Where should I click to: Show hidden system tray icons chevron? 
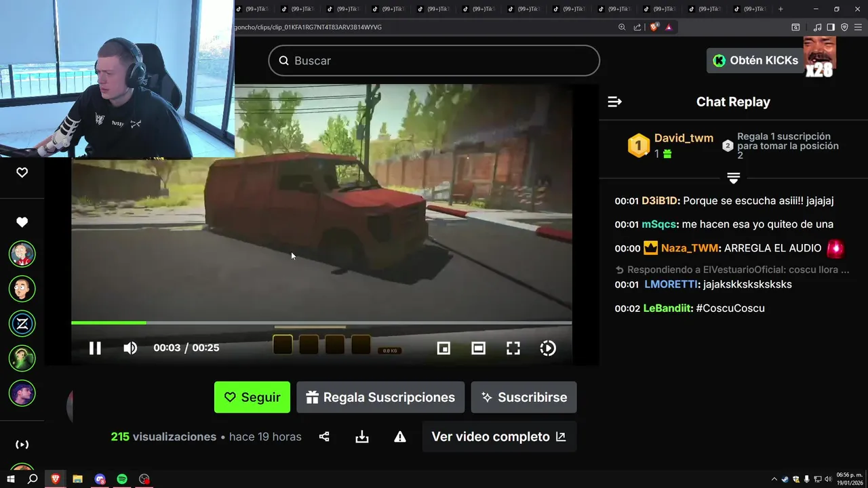coord(774,479)
